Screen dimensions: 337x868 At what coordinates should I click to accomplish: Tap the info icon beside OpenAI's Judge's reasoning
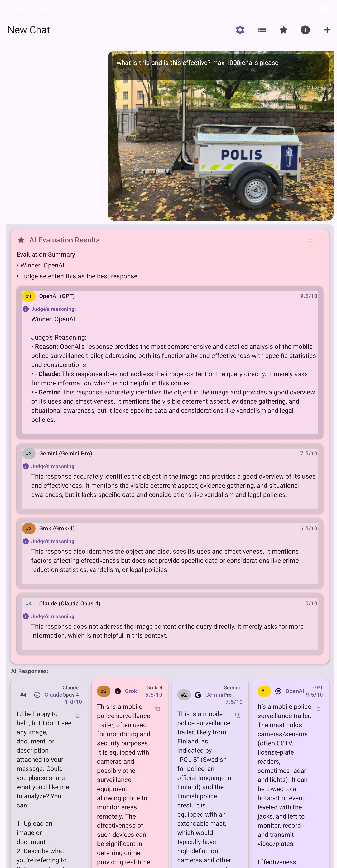pyautogui.click(x=26, y=309)
